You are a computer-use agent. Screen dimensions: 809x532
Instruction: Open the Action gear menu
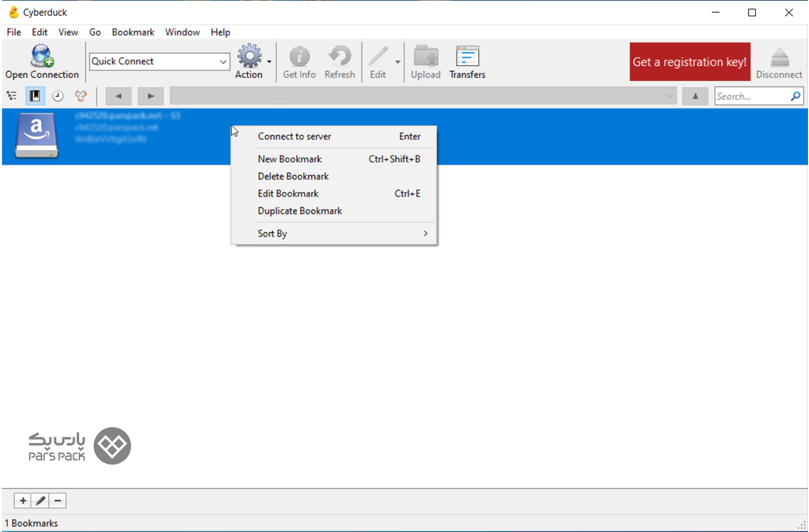tap(249, 57)
